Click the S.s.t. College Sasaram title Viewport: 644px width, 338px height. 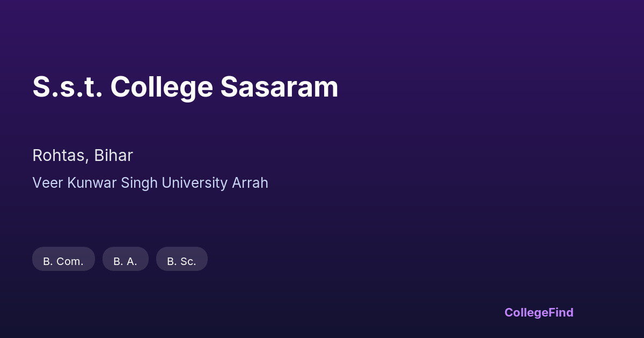tap(185, 87)
